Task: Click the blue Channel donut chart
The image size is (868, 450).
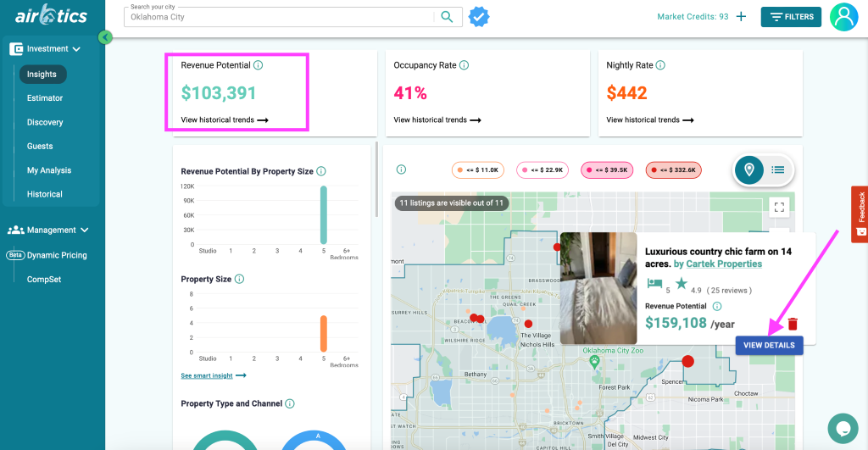Action: point(314,441)
